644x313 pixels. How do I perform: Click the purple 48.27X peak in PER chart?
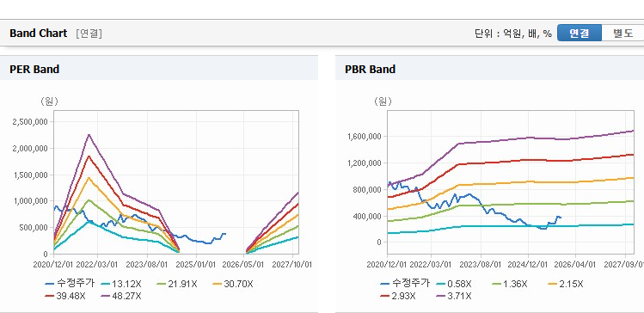(89, 135)
